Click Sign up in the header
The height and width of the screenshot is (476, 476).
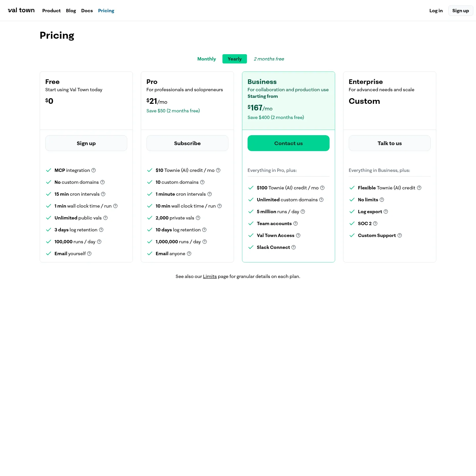(x=461, y=11)
